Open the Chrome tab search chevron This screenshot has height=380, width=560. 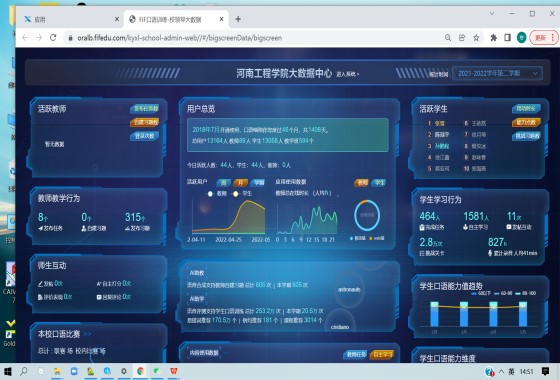pyautogui.click(x=492, y=14)
